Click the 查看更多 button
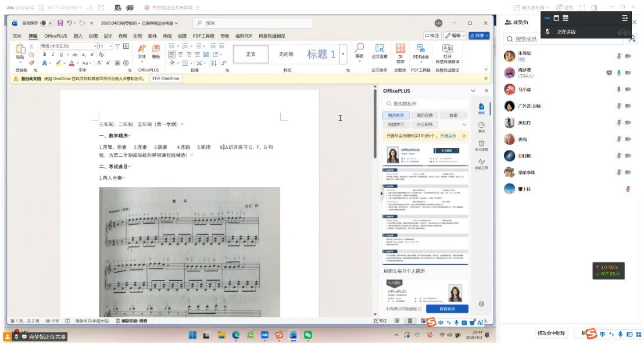 447,309
